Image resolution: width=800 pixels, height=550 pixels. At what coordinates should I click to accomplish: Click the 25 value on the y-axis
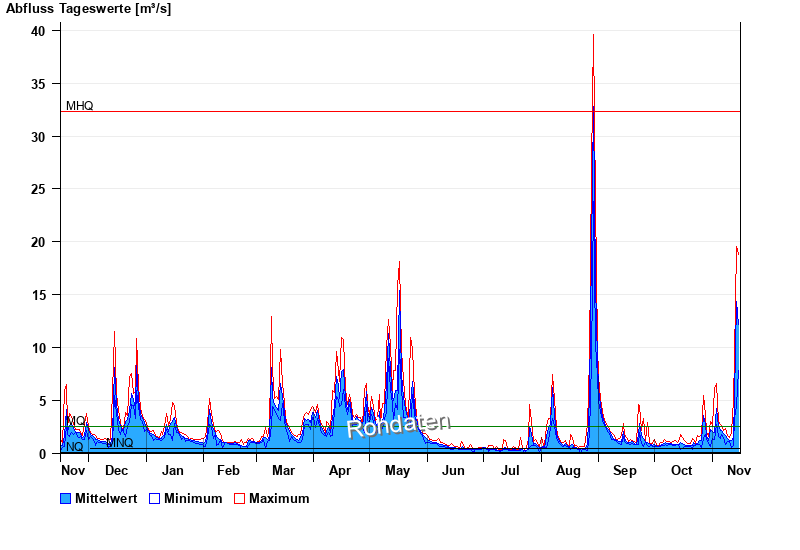click(38, 189)
